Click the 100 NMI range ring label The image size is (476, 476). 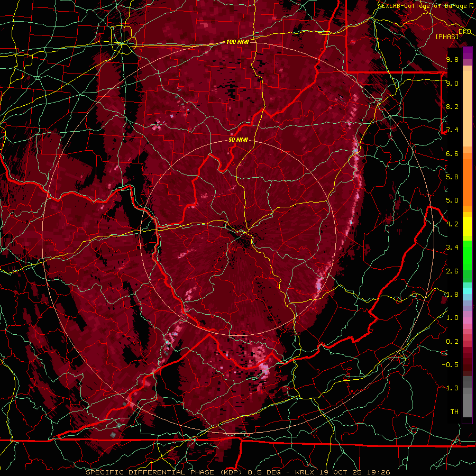click(237, 42)
